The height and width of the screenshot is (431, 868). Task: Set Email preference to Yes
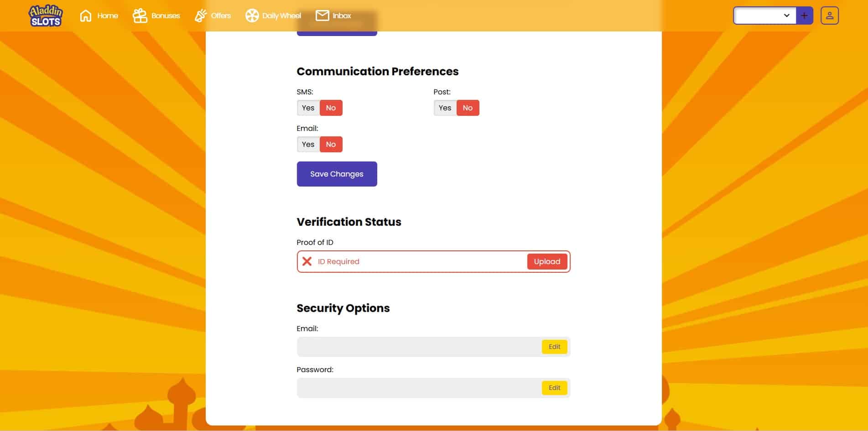[x=308, y=145]
